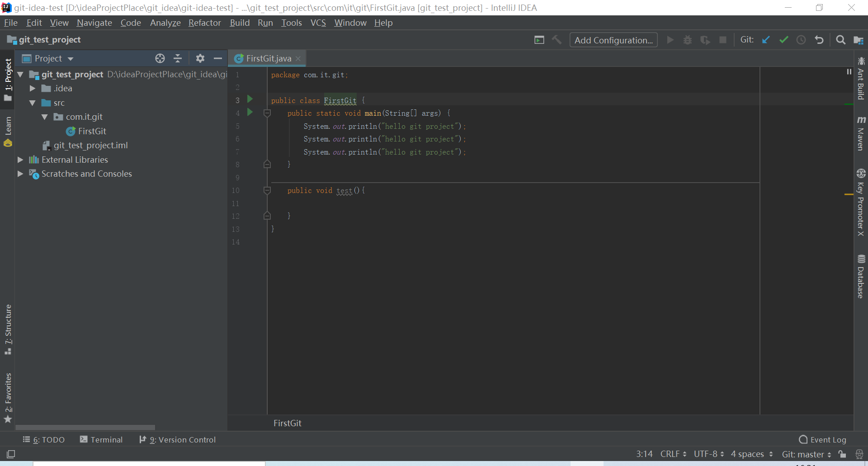The height and width of the screenshot is (466, 868).
Task: Click git_test_project breadcrumb in navigation bar
Action: (x=44, y=40)
